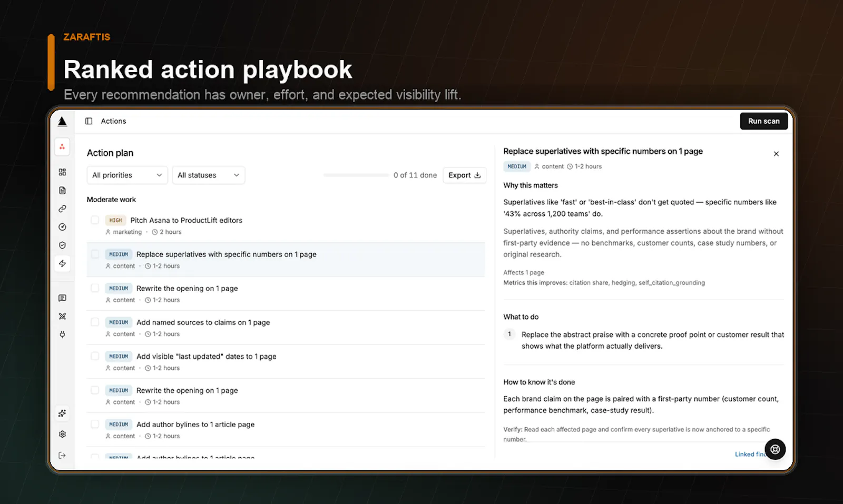The image size is (843, 504).
Task: Open the settings gear icon in the sidebar
Action: [62, 434]
